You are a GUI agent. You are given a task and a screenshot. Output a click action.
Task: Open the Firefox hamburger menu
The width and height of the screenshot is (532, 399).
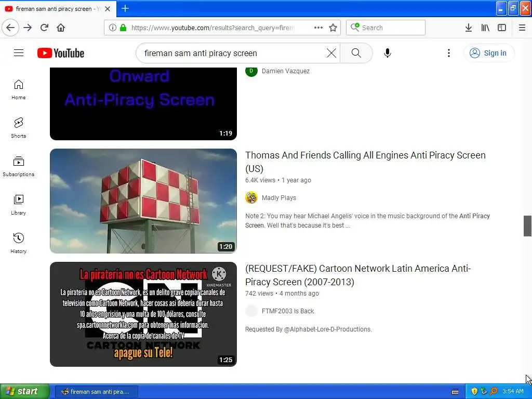(522, 28)
